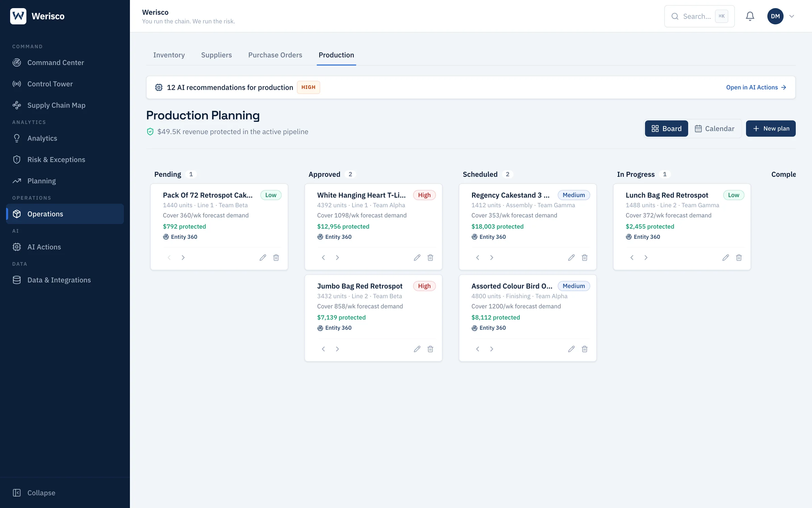The height and width of the screenshot is (508, 812).
Task: Edit the White Hanging Heart T-Li card
Action: click(417, 258)
